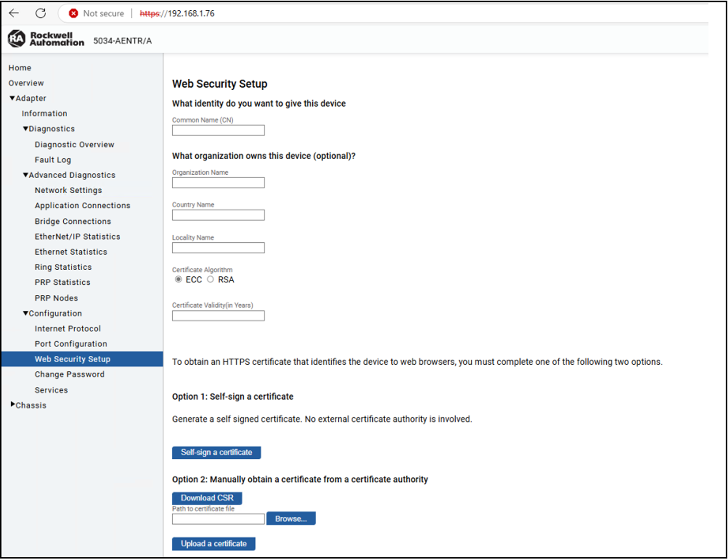View EtherNet/IP Statistics
Screen dimensions: 728x560
pos(77,237)
